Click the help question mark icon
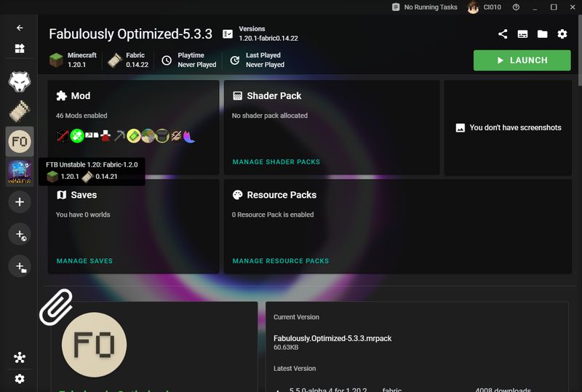 pos(516,7)
